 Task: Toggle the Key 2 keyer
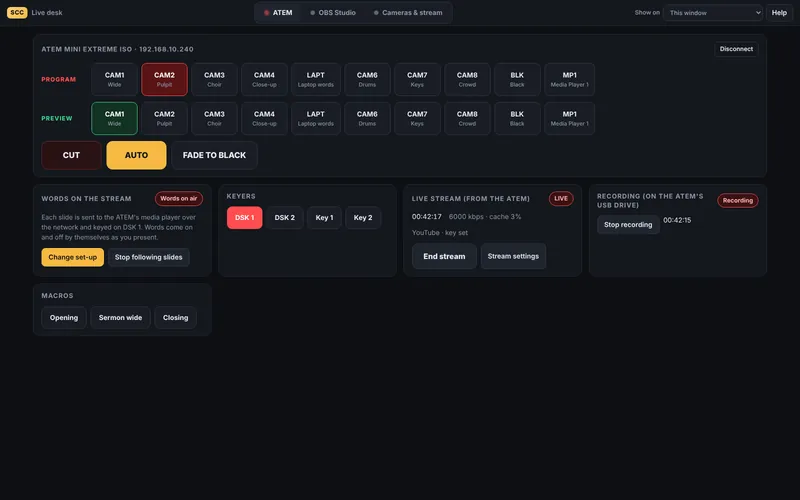click(x=363, y=217)
